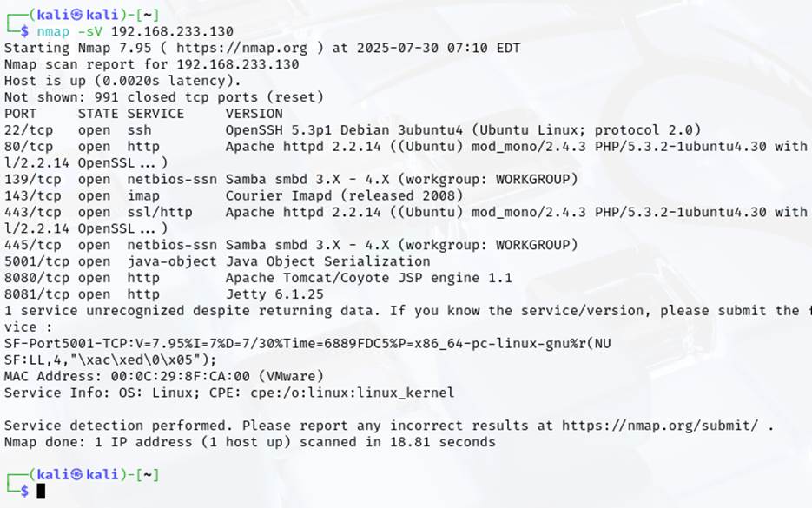The width and height of the screenshot is (812, 508).
Task: Click the Courier Imapd version text
Action: pyautogui.click(x=344, y=195)
